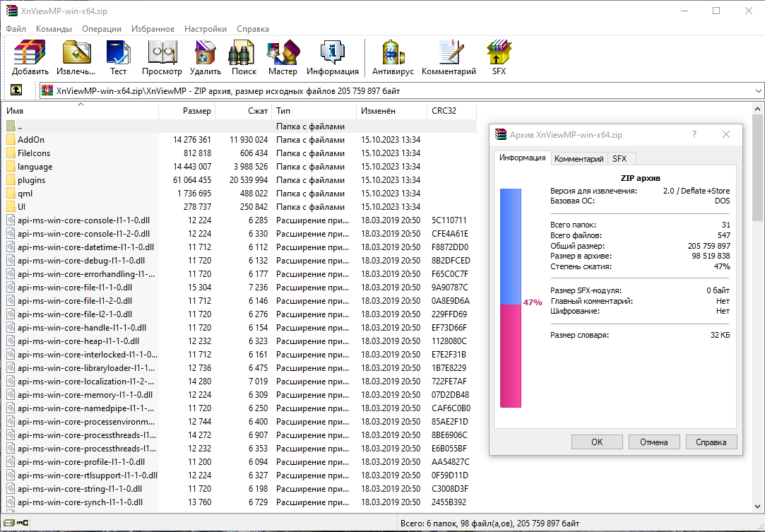
Task: Click the file icon of api-ms-win-core-console-l1-1-0.dll
Action: (x=11, y=220)
